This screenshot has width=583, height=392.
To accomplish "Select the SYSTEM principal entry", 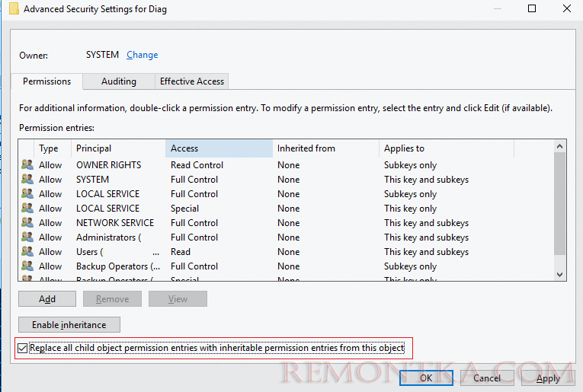I will [x=92, y=180].
